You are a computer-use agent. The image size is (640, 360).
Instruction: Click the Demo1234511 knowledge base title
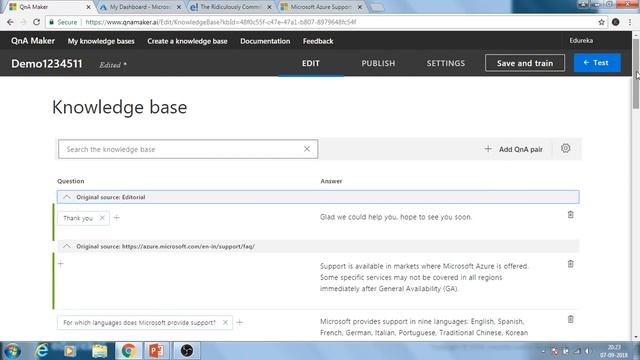point(47,64)
